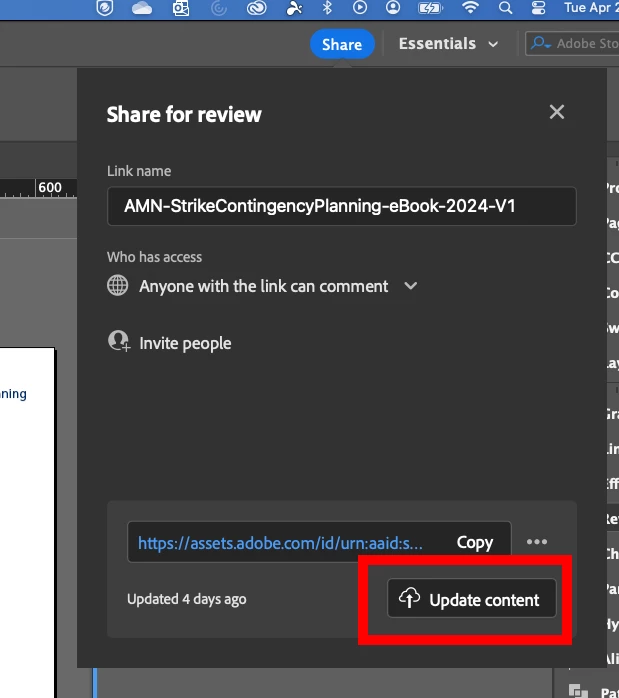Click the Link name input field
Viewport: 619px width, 698px height.
(342, 206)
